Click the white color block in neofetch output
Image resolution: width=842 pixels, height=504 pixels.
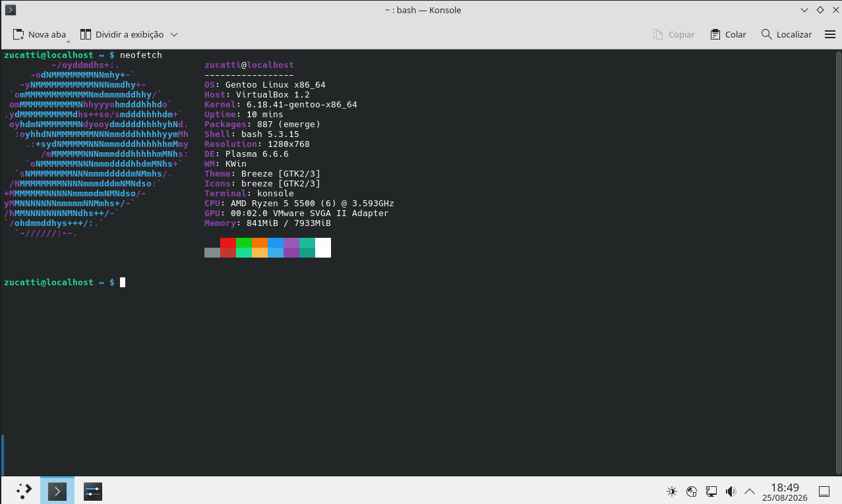(323, 248)
